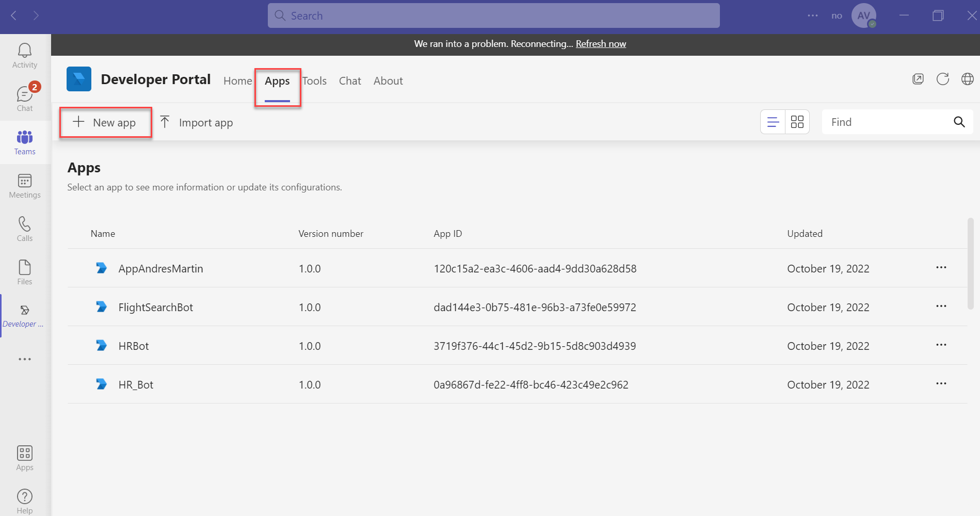The width and height of the screenshot is (980, 516).
Task: Create a New app
Action: tap(105, 122)
